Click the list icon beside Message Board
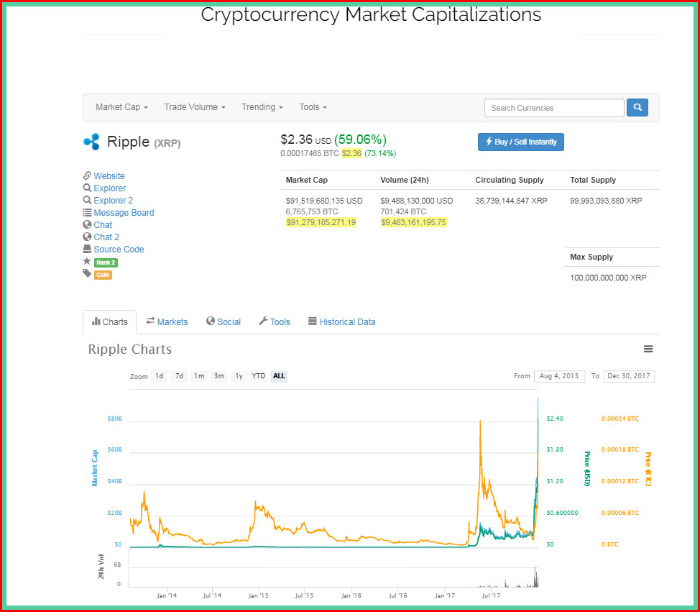Viewport: 700px width, 612px height. 87,212
